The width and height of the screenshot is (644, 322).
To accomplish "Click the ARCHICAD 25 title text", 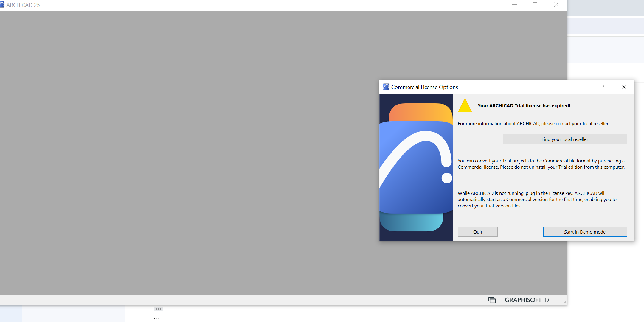I will point(23,5).
